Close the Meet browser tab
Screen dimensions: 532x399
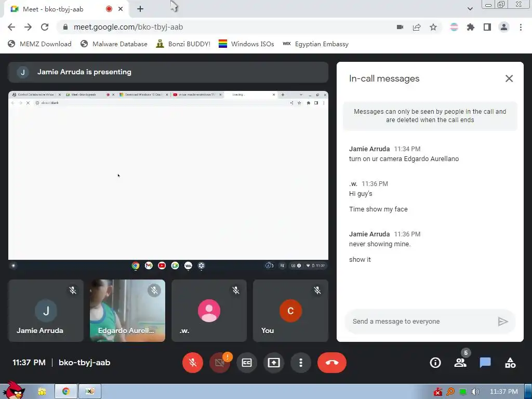(121, 9)
